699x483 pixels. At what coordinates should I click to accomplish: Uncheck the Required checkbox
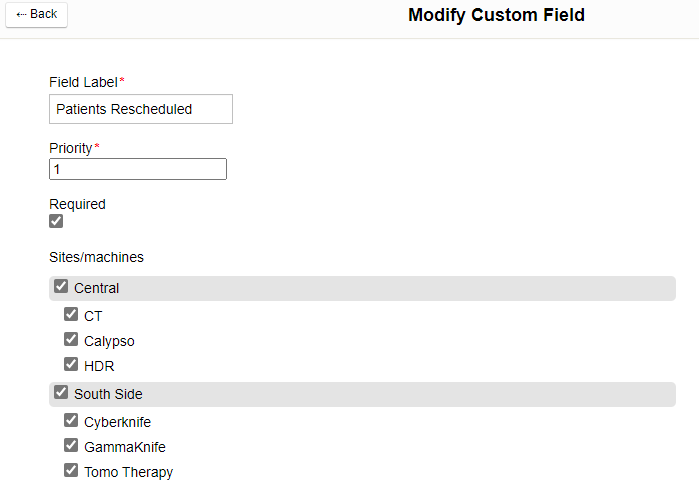pos(56,221)
